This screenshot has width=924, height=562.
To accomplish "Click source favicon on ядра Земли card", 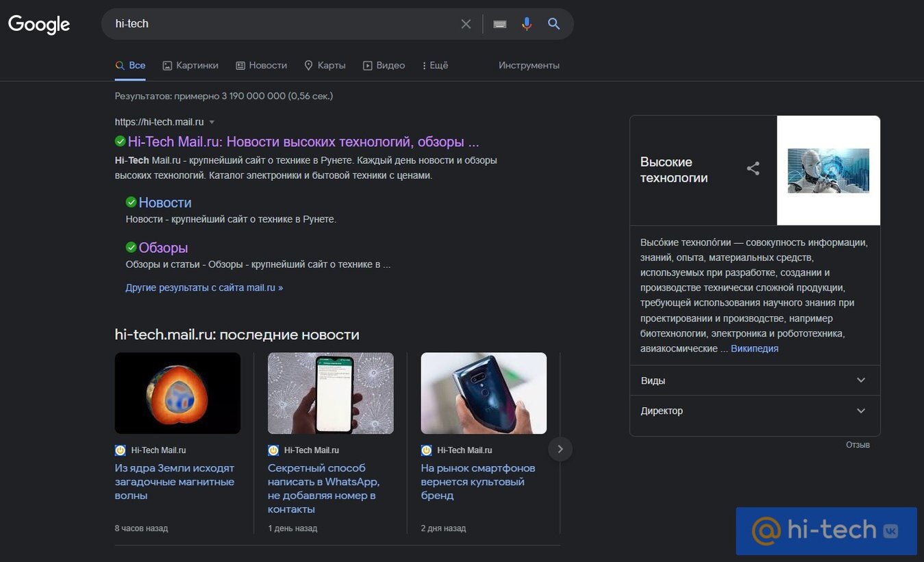I will tap(121, 450).
